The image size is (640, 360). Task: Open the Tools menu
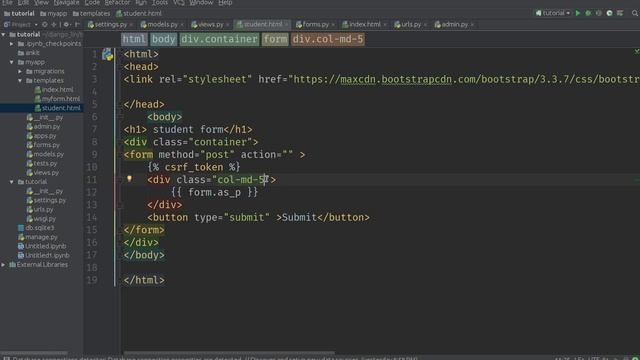pos(160,2)
